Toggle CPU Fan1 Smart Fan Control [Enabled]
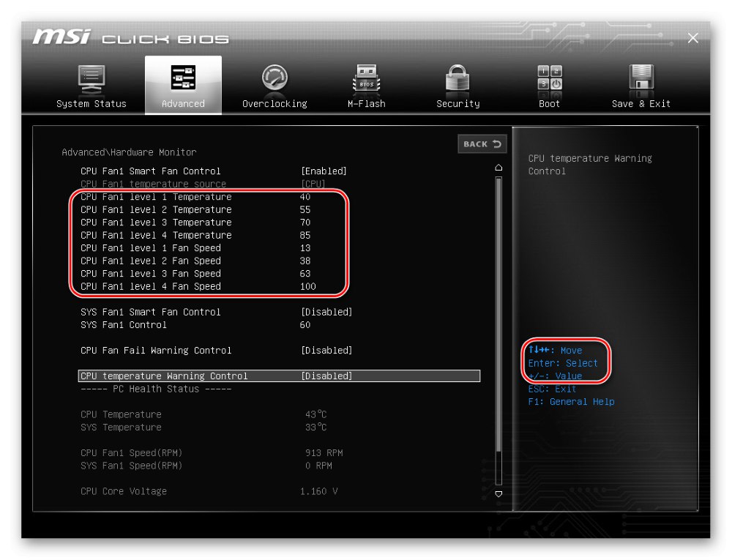 [324, 171]
